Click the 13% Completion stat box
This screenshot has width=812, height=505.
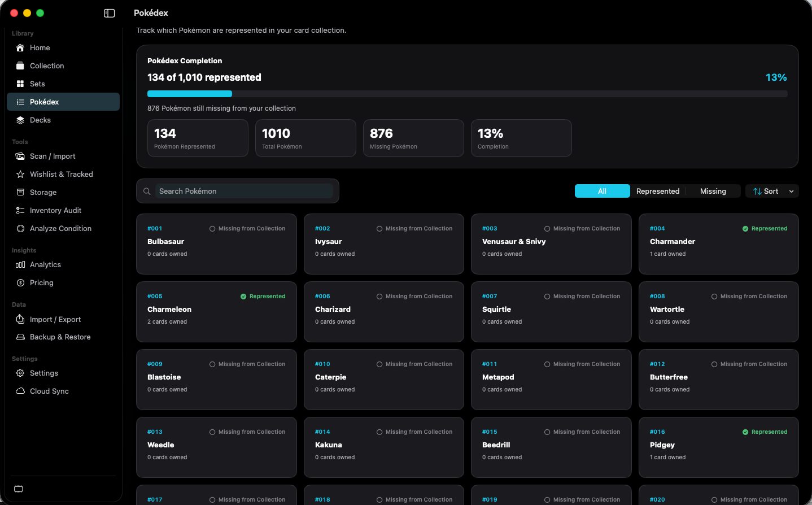click(521, 138)
